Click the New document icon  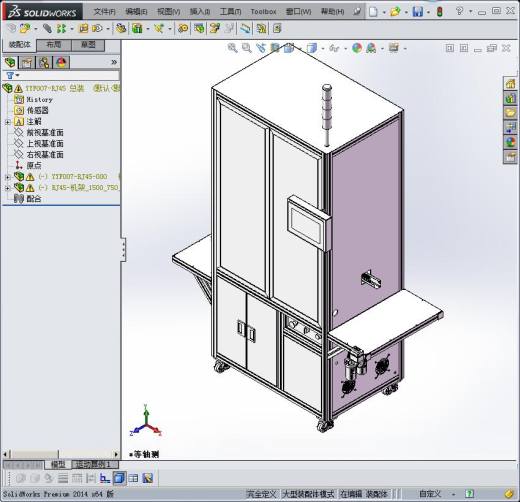[x=373, y=12]
